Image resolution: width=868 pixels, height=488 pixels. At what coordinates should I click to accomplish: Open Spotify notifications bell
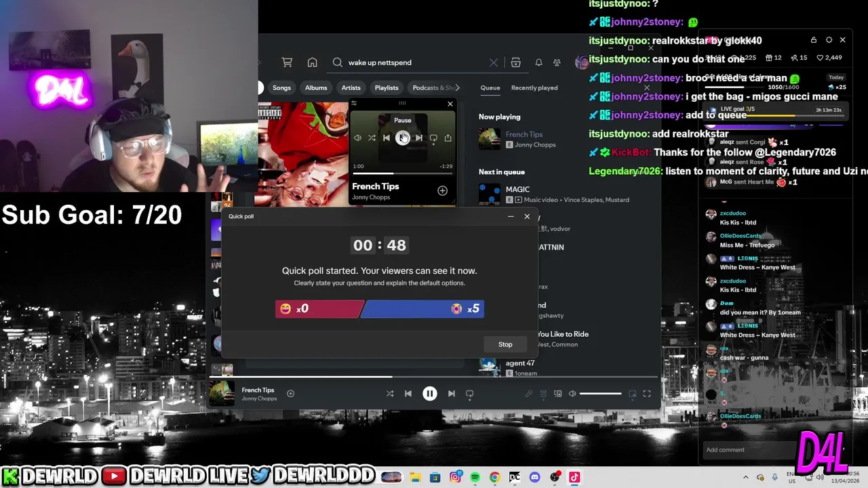[538, 62]
